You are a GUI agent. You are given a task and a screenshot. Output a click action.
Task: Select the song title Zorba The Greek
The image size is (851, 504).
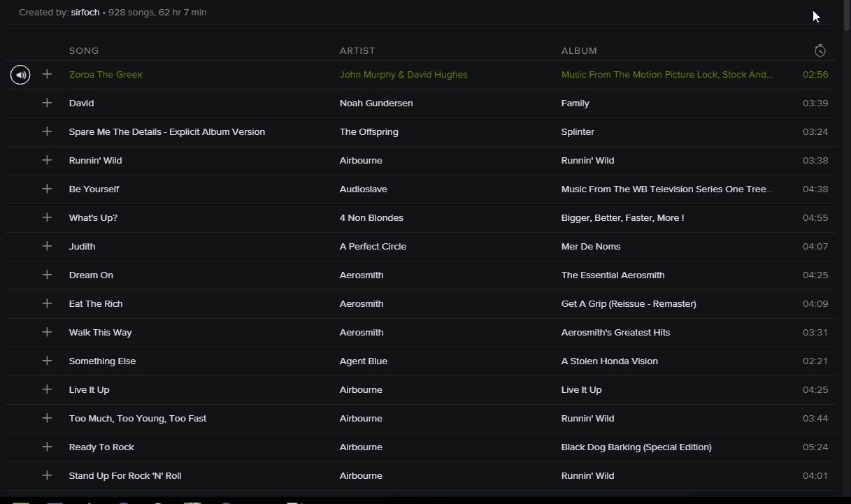[x=106, y=74]
